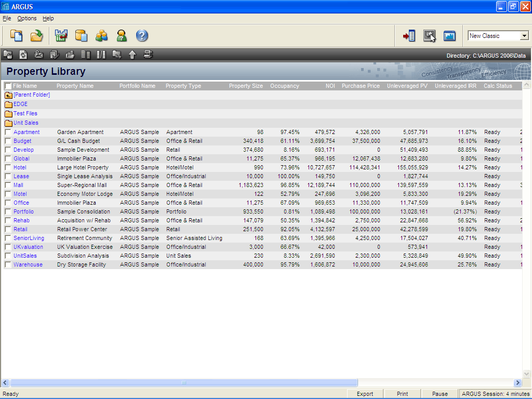Open the Help menu
Image resolution: width=532 pixels, height=399 pixels.
(x=48, y=18)
